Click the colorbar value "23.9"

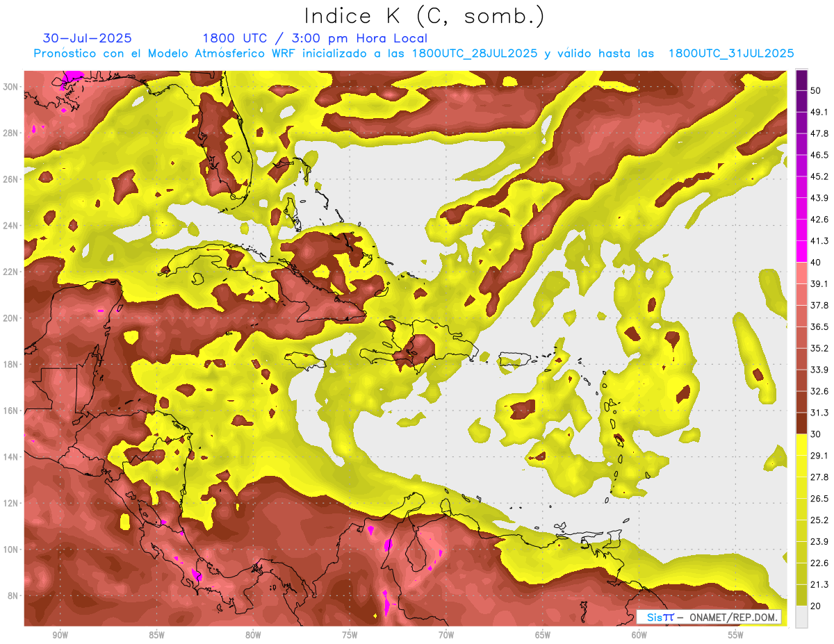(x=819, y=542)
